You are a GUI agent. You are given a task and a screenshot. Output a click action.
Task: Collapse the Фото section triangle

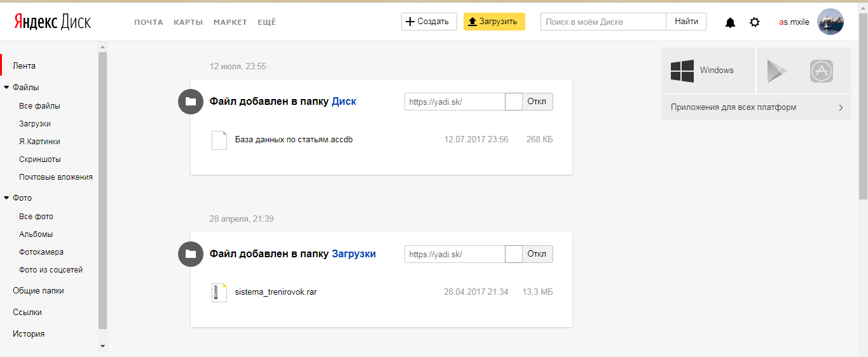click(x=6, y=198)
